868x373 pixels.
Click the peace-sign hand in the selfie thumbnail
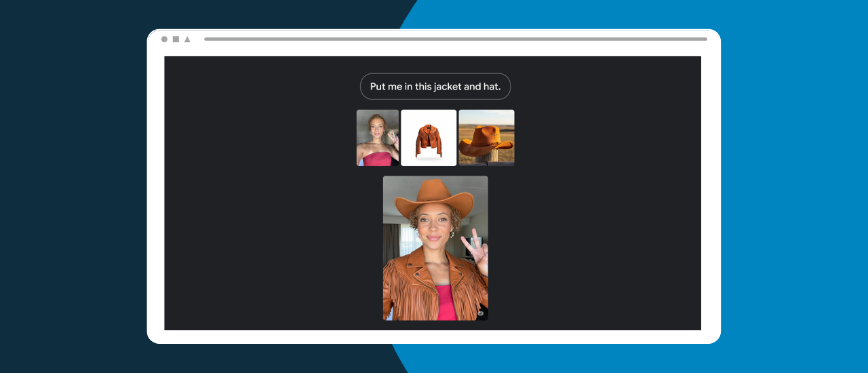(391, 139)
